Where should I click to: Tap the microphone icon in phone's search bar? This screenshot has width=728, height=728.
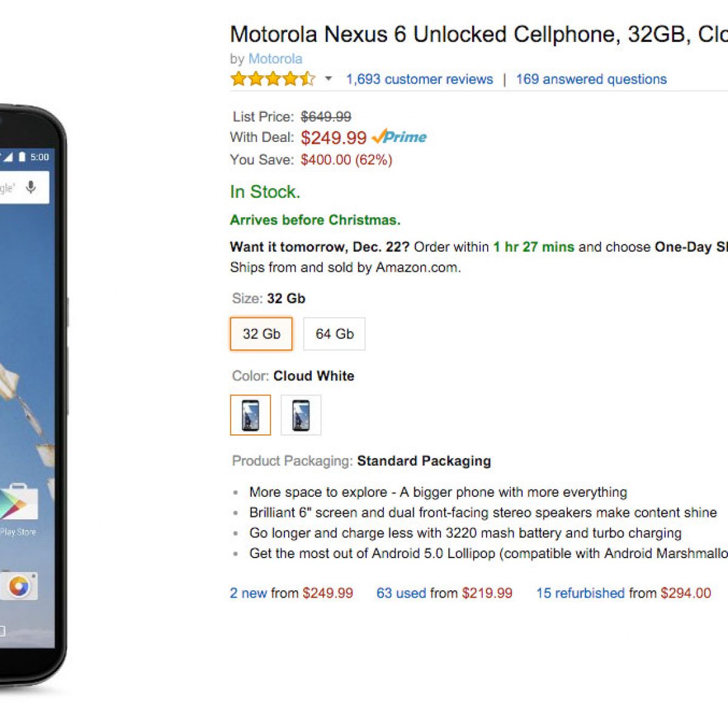(31, 187)
